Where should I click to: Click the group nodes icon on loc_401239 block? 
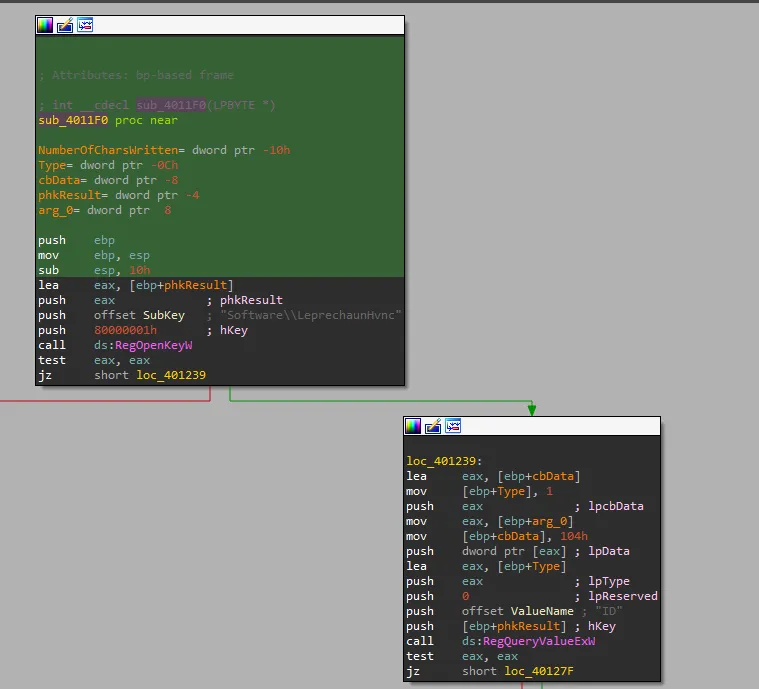click(453, 426)
